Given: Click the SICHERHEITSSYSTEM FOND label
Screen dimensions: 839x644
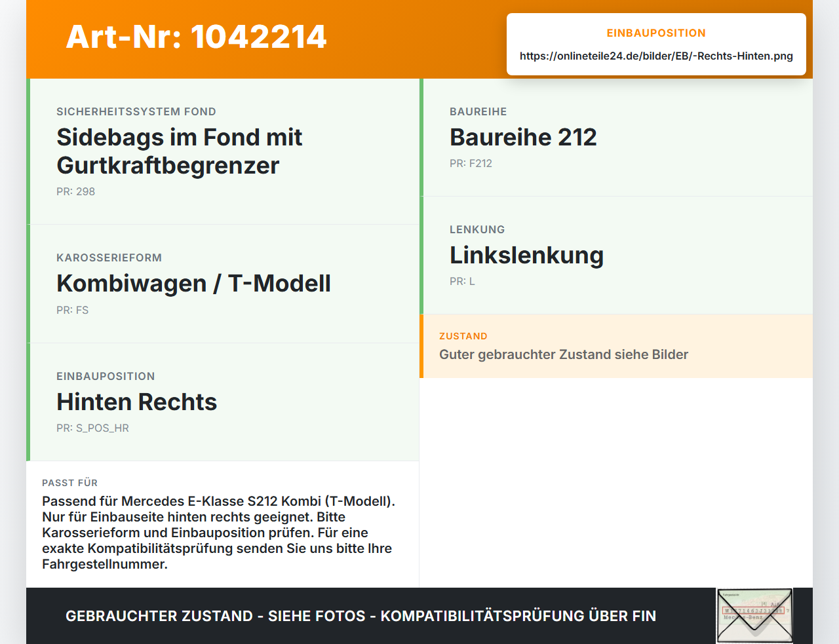Looking at the screenshot, I should click(136, 111).
